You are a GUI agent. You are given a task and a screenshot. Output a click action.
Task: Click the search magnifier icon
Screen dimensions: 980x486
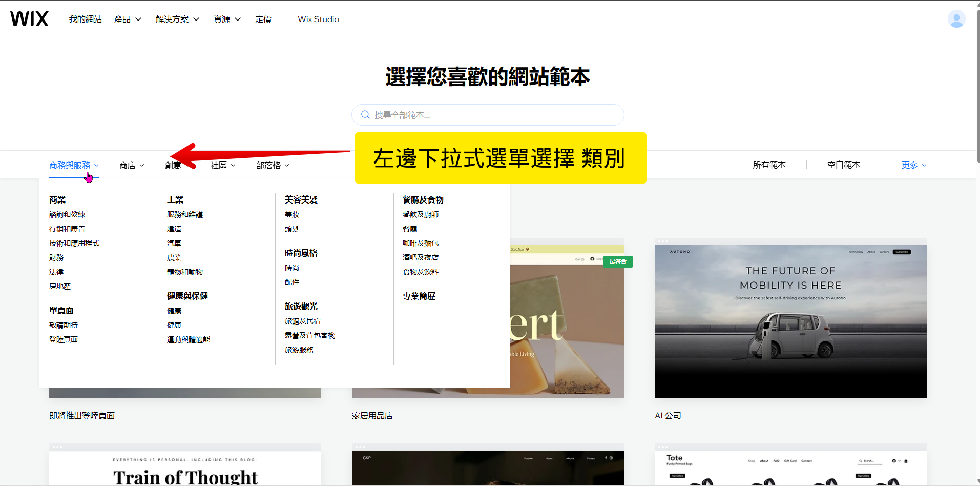tap(365, 115)
